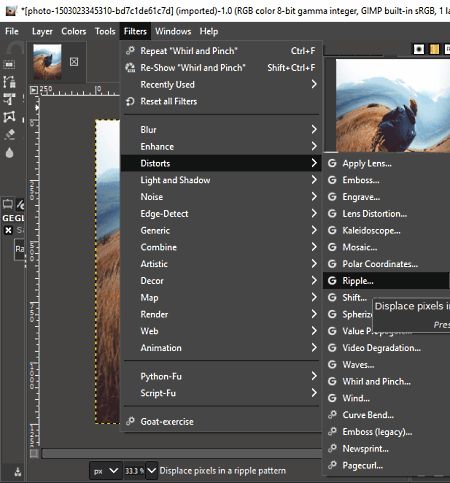Viewport: 450px width, 483px height.
Task: Choose Waves... filter
Action: click(x=387, y=365)
